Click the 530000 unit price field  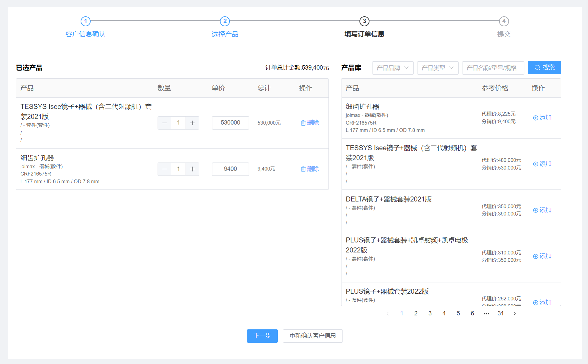pos(231,123)
